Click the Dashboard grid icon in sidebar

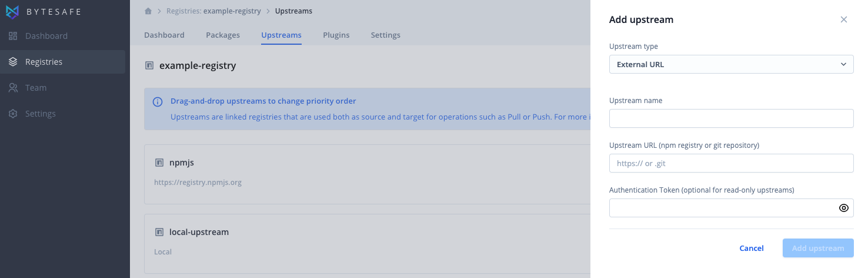(13, 36)
